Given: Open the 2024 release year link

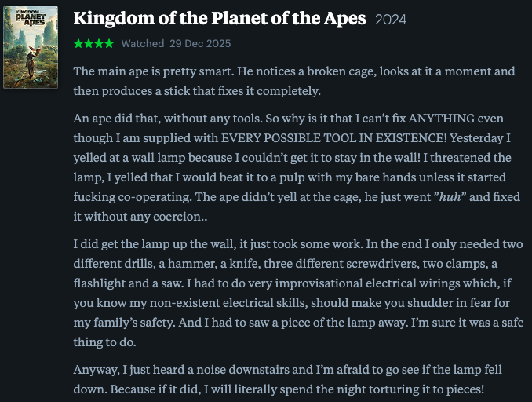Looking at the screenshot, I should (x=390, y=20).
